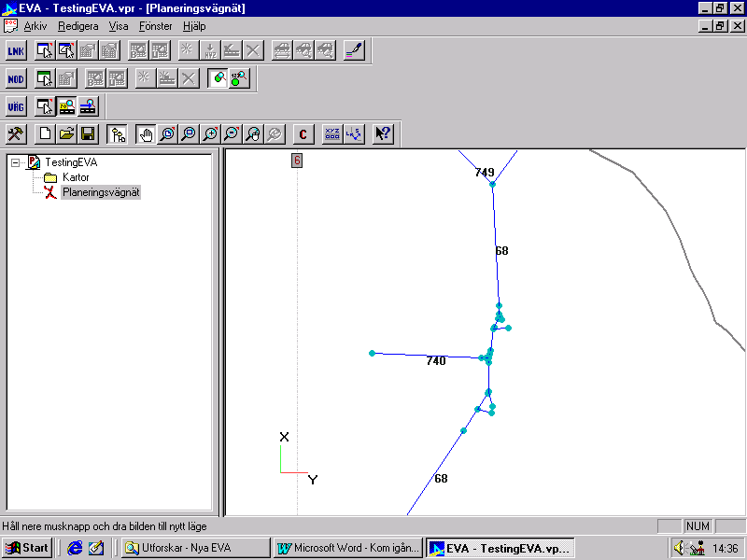The width and height of the screenshot is (747, 560).
Task: Switch to Utforskar - Nya EVA taskbar window
Action: click(196, 548)
